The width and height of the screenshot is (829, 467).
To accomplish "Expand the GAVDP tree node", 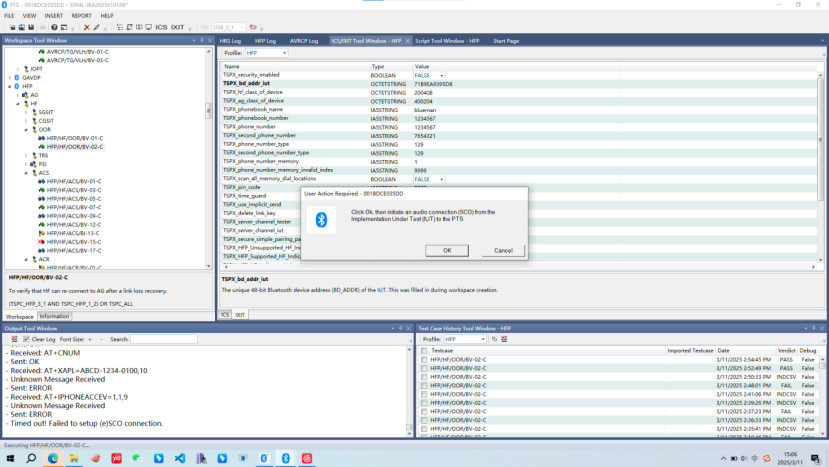I will coord(10,78).
